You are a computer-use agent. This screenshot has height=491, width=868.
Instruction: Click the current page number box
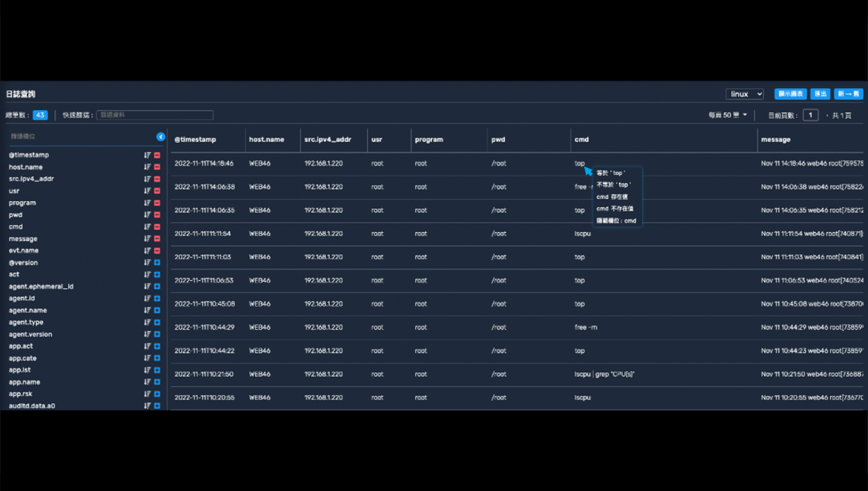(x=810, y=115)
